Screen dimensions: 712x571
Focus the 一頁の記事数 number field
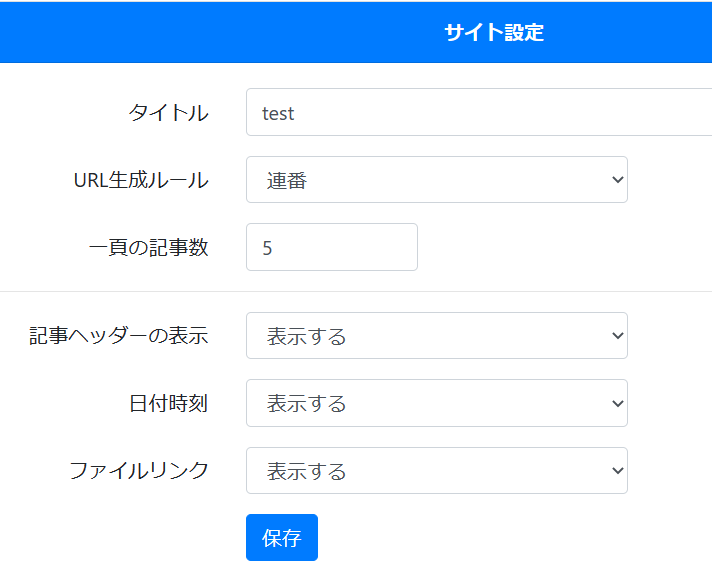[x=331, y=247]
